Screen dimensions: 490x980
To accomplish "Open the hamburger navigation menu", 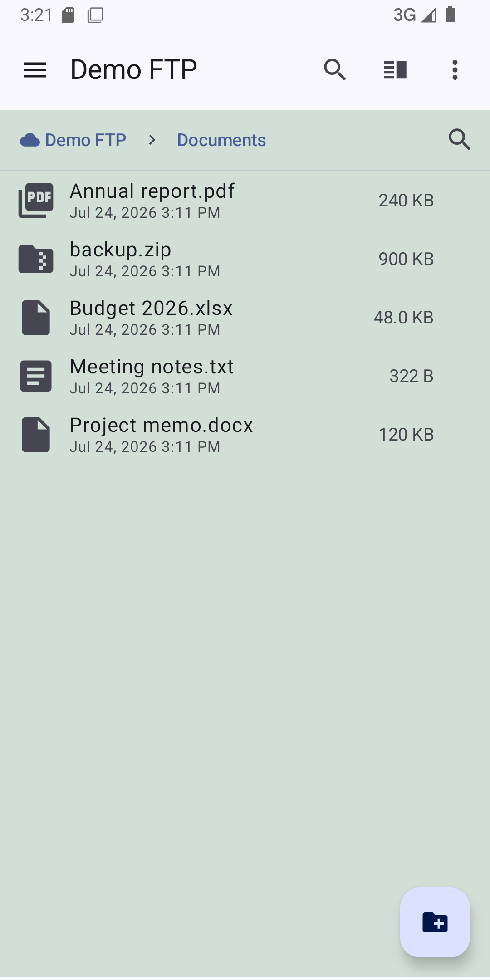I will click(35, 70).
